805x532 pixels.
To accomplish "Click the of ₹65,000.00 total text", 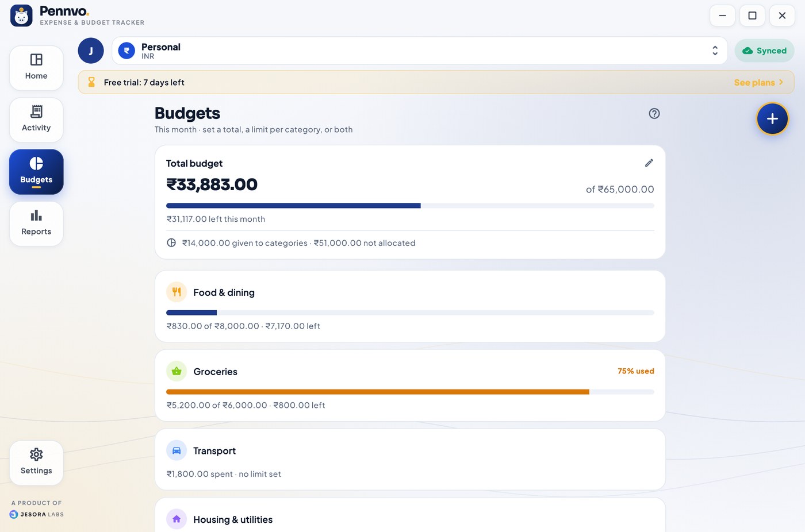I will pos(620,189).
